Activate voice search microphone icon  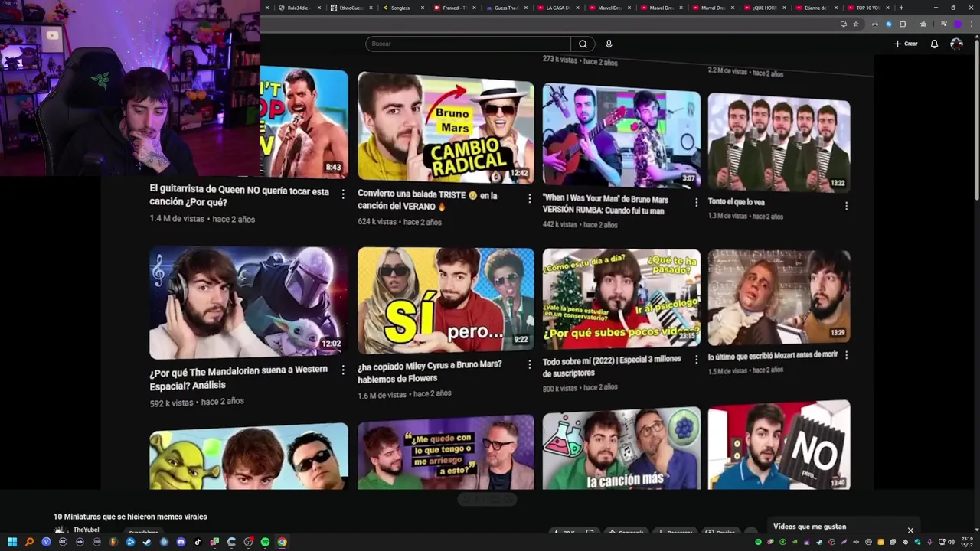[x=609, y=44]
